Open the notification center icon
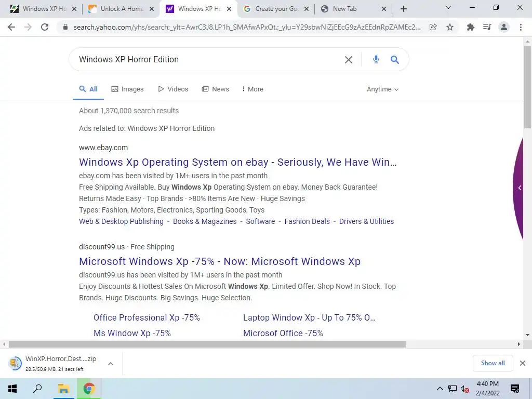Viewport: 532px width, 399px height. pos(515,389)
